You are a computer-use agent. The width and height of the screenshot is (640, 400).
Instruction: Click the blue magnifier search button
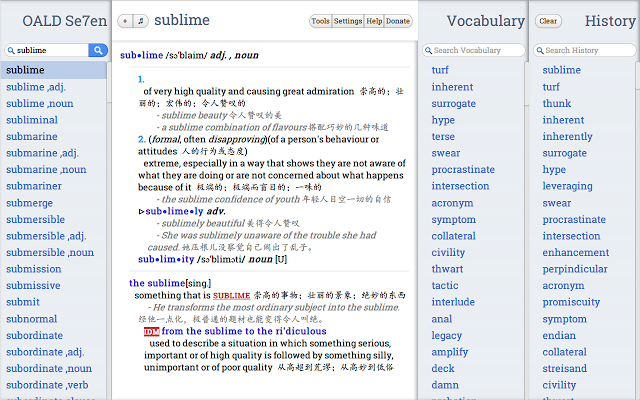tap(98, 50)
